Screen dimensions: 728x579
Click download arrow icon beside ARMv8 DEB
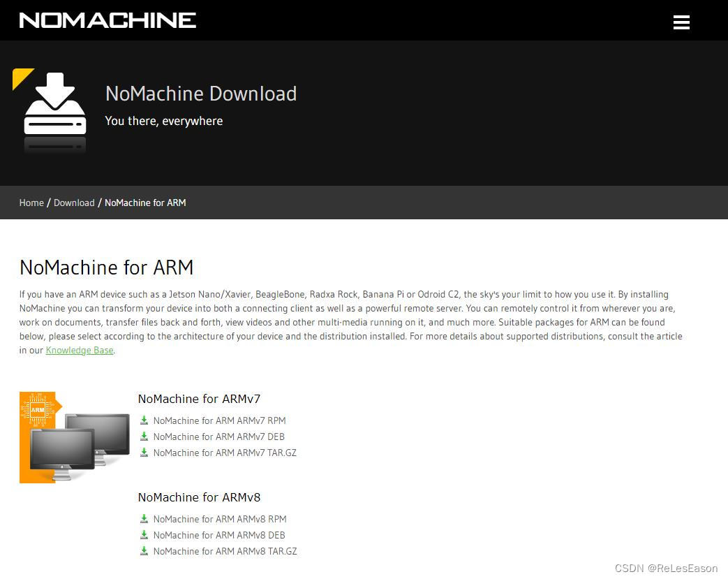[144, 535]
